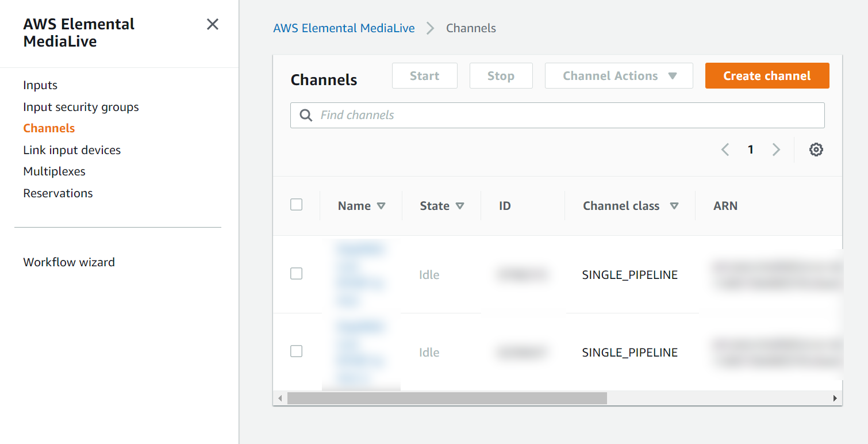
Task: Click the Create channel button
Action: pos(767,75)
